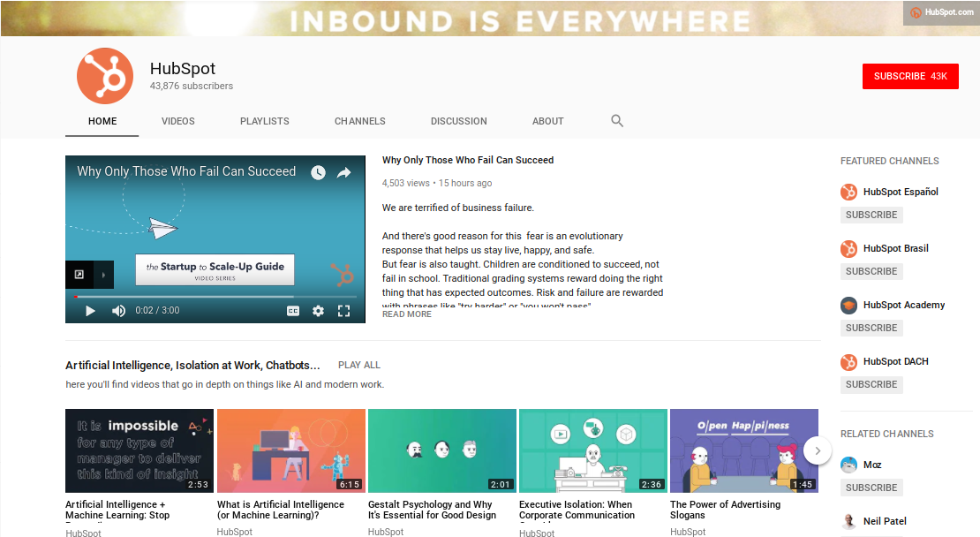
Task: Open the What is Artificial Intelligence thumbnail
Action: [x=290, y=450]
